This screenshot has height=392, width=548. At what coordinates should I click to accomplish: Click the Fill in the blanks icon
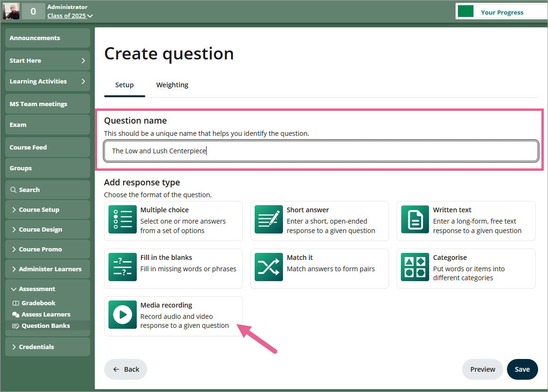(x=122, y=267)
